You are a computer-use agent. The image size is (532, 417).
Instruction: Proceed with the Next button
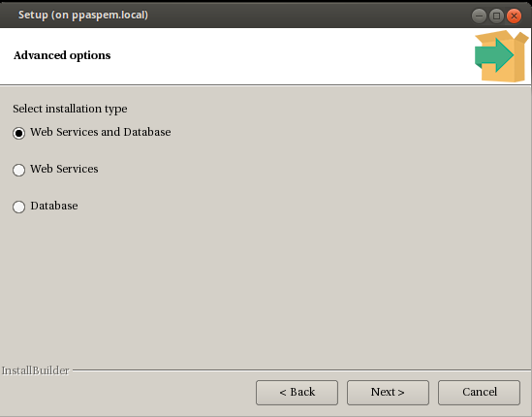388,393
